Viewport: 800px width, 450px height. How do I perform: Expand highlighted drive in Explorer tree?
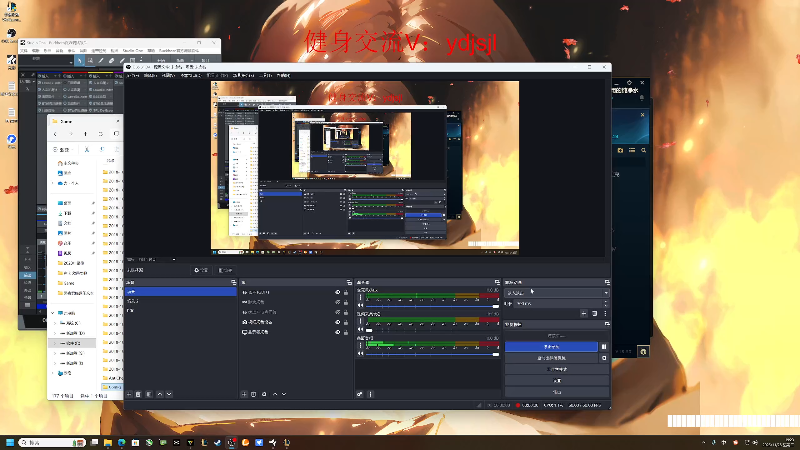coord(55,343)
